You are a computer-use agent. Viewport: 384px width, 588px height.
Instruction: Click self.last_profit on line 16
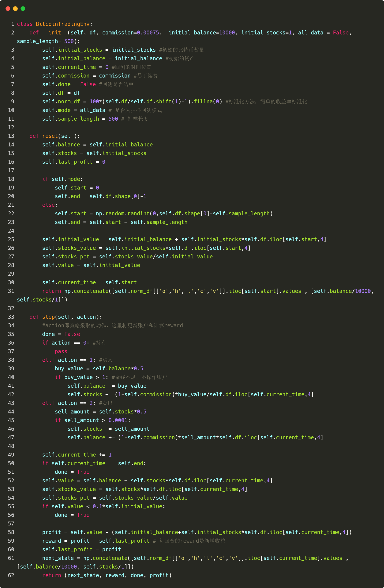tap(67, 162)
